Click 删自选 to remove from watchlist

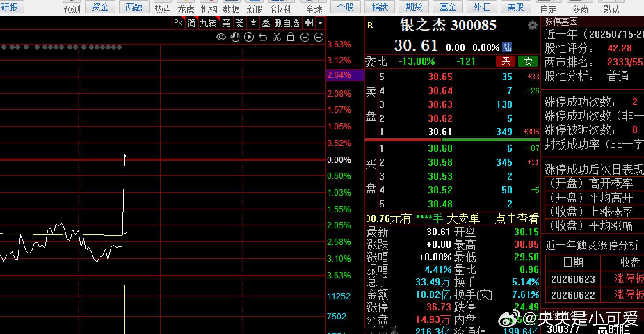click(287, 23)
